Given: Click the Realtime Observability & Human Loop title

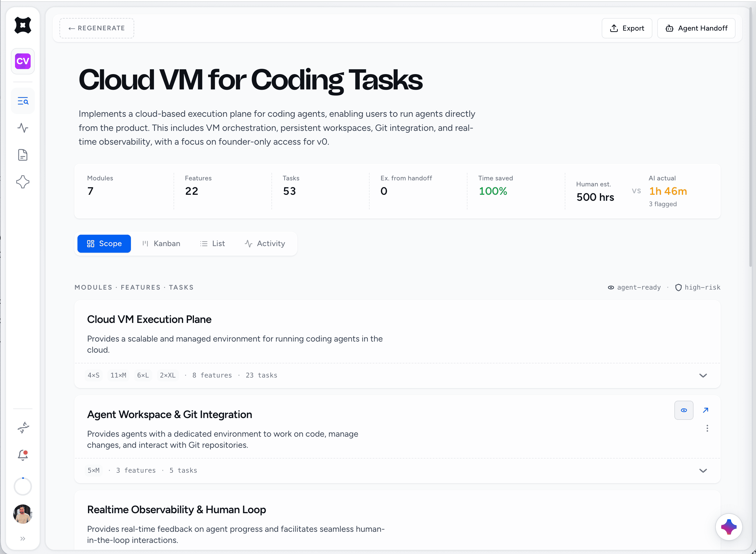Looking at the screenshot, I should (x=177, y=509).
